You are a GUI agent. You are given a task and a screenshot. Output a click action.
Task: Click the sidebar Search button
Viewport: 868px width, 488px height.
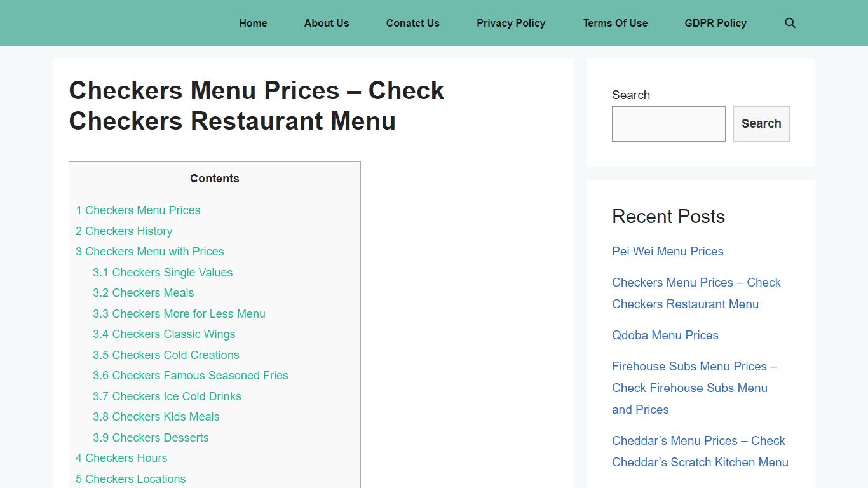click(761, 124)
